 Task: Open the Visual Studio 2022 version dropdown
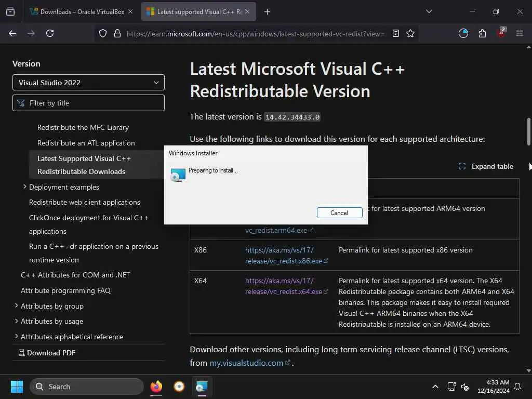click(x=88, y=83)
